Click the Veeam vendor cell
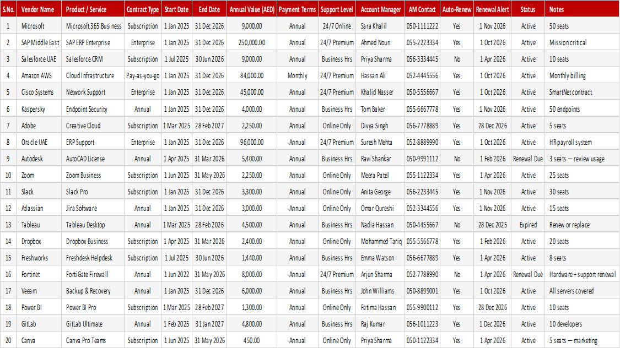The height and width of the screenshot is (364, 620). [x=39, y=291]
